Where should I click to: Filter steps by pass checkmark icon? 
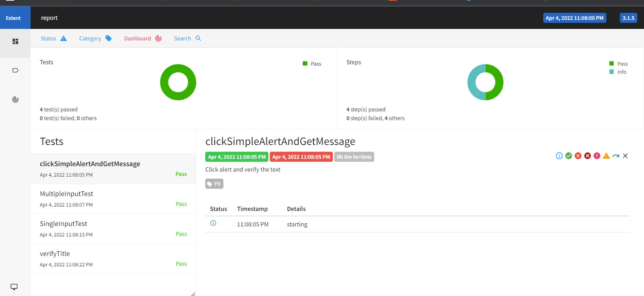(568, 156)
